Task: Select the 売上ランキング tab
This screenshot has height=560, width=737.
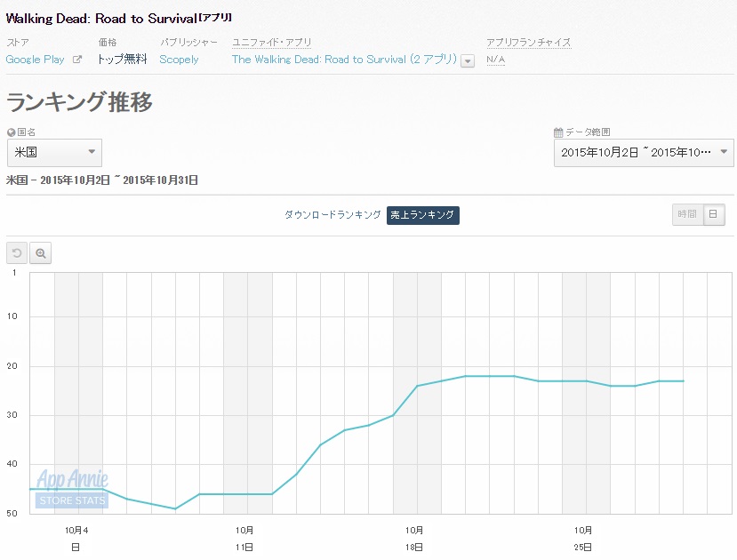Action: click(x=422, y=215)
